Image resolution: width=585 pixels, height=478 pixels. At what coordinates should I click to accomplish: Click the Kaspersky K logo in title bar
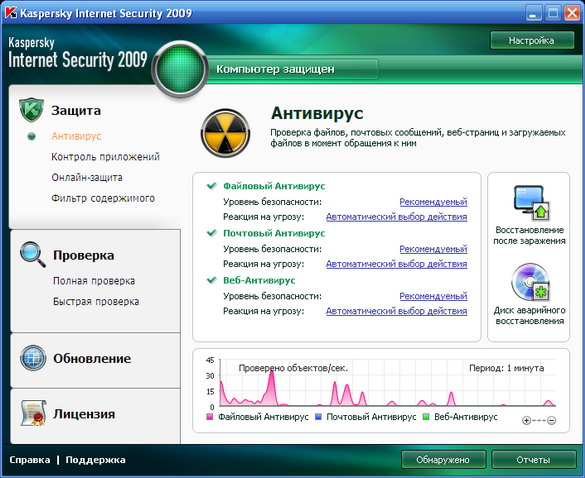10,13
